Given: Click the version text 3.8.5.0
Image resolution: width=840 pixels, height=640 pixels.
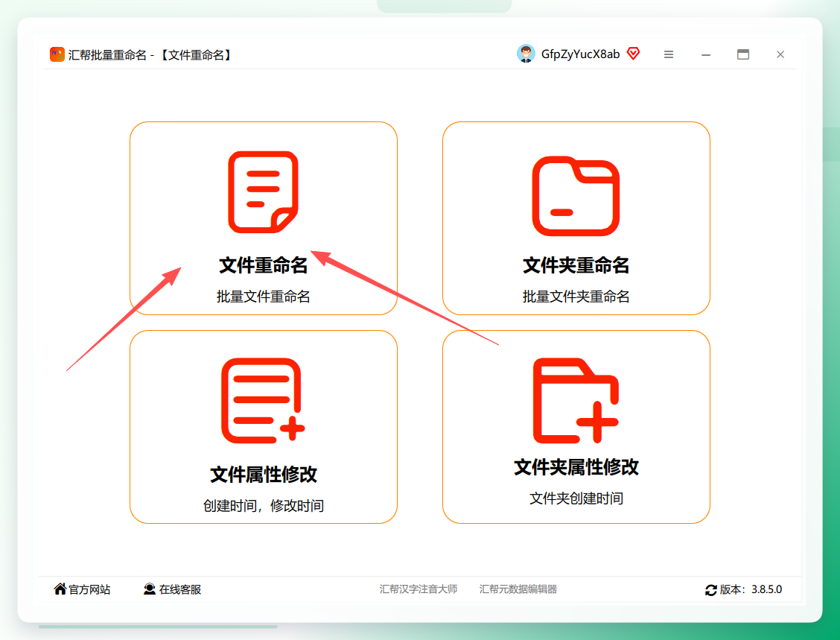Looking at the screenshot, I should (766, 589).
